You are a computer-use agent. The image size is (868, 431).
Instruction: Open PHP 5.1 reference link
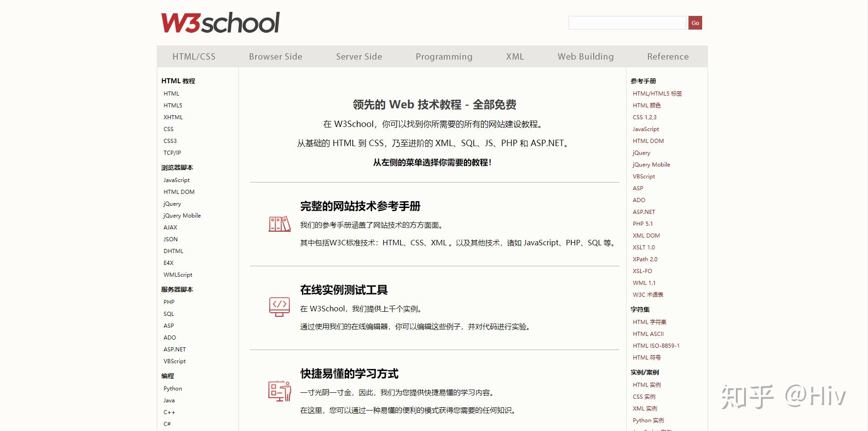tap(642, 223)
